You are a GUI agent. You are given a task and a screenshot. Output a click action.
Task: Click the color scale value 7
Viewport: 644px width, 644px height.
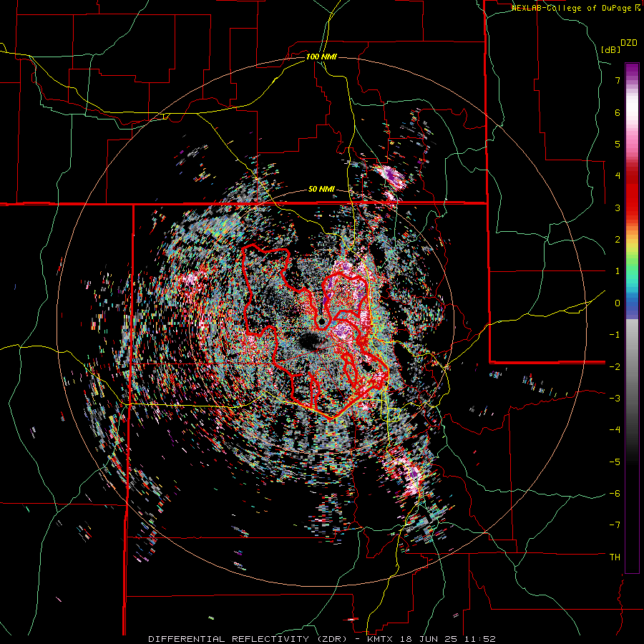pyautogui.click(x=618, y=80)
